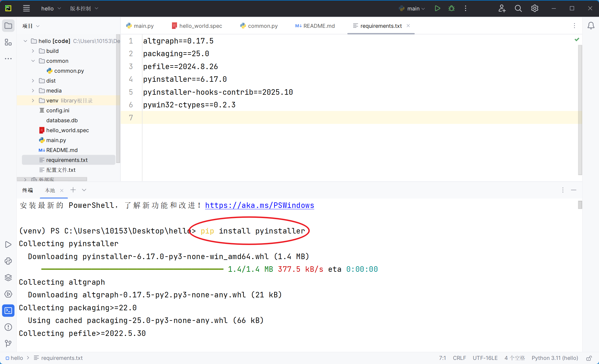Image resolution: width=599 pixels, height=364 pixels.
Task: Open the PSWindows link in terminal
Action: [x=259, y=205]
